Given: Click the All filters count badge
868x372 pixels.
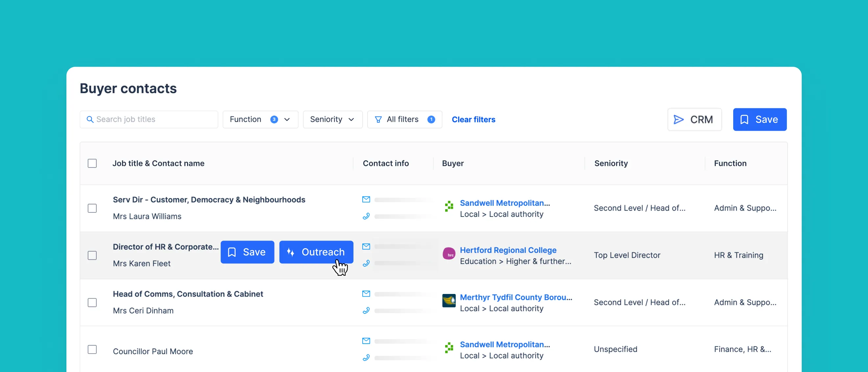Looking at the screenshot, I should point(431,120).
